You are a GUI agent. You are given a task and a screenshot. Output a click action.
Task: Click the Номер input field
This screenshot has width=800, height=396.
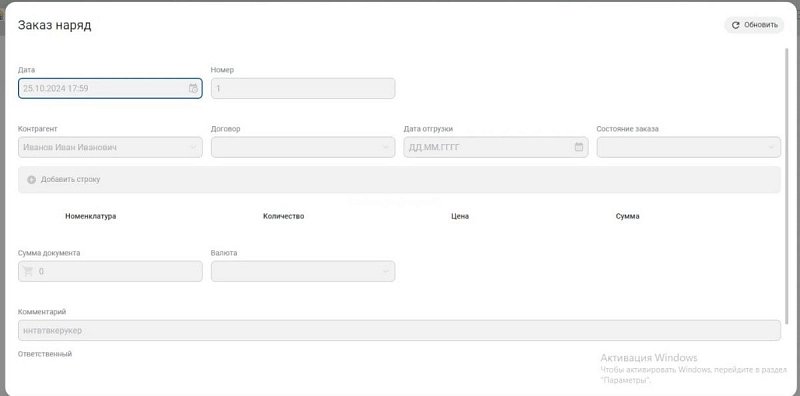click(x=303, y=88)
